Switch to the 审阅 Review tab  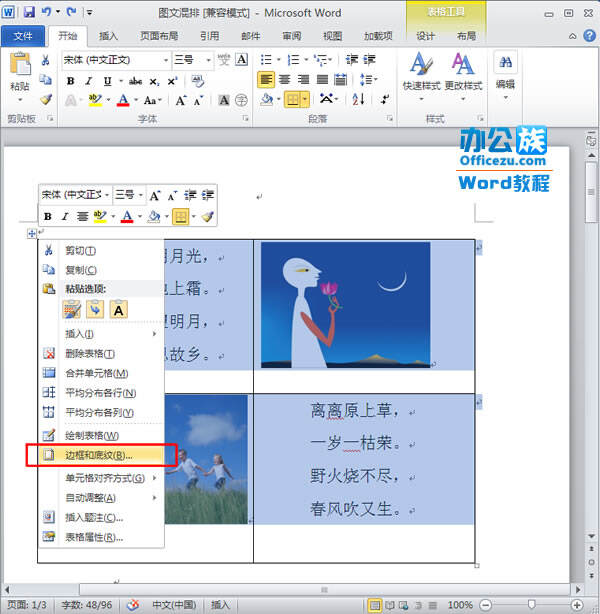292,36
